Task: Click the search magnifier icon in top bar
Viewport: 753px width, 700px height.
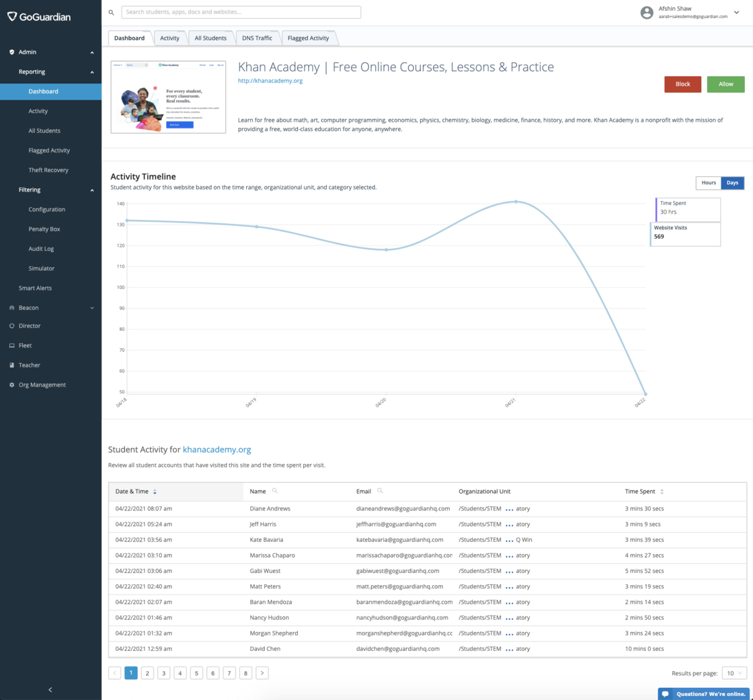Action: [111, 13]
